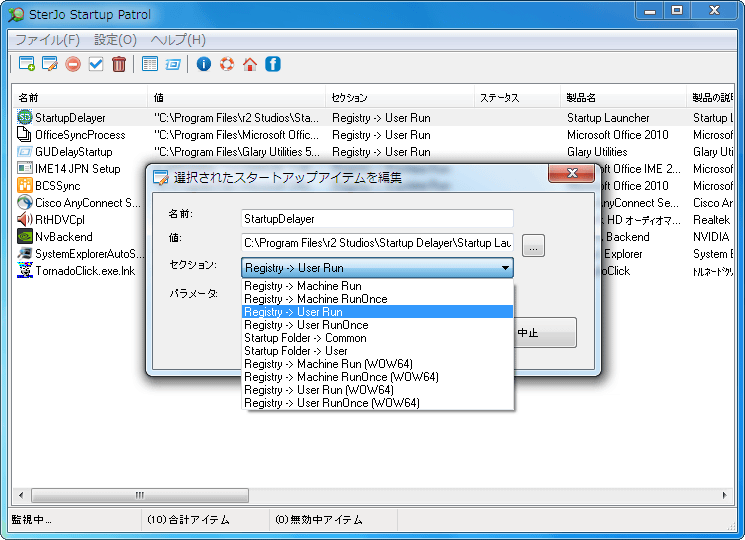Click the browse ... button beside 値 field
Screen dimensions: 745x540
pos(533,246)
